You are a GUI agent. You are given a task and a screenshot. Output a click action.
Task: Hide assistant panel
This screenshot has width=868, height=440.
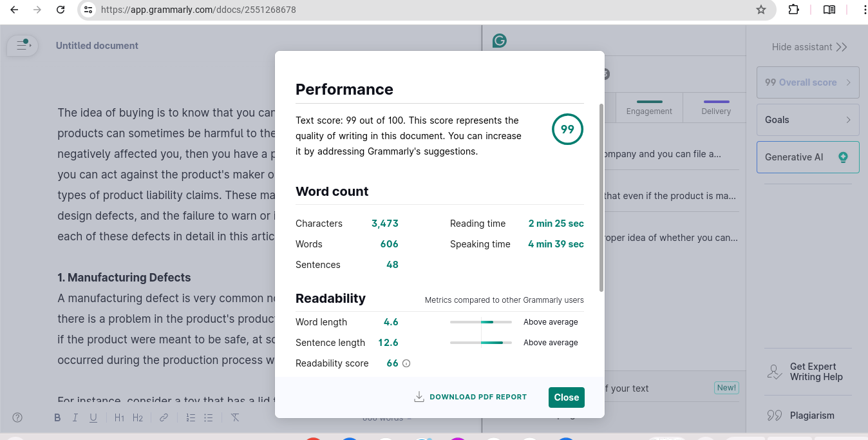pos(809,47)
